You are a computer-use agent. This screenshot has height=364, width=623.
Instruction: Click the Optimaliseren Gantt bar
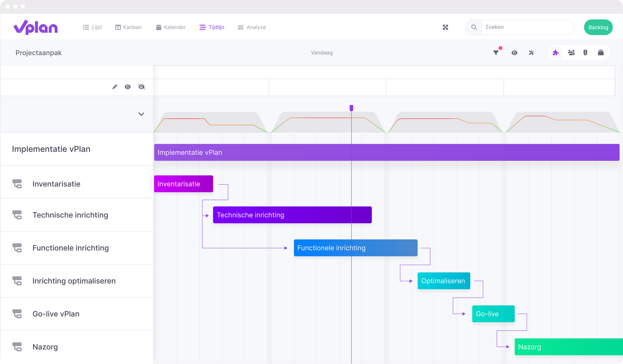(x=444, y=281)
